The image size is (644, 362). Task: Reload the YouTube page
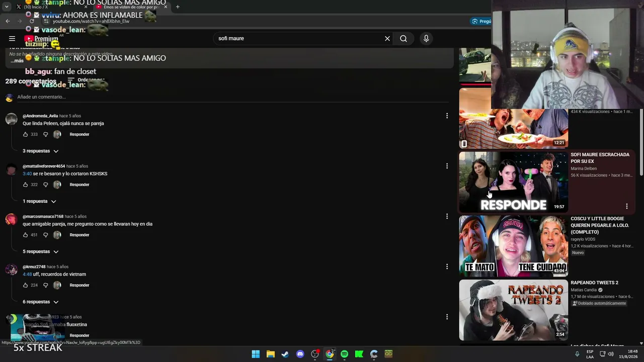pos(32,21)
